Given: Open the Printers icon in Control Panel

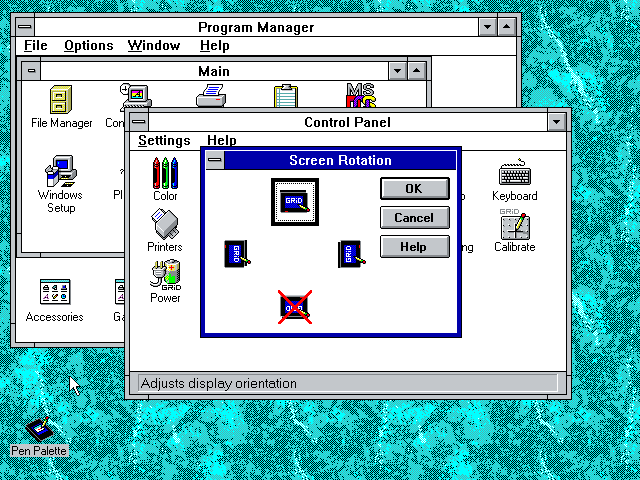Looking at the screenshot, I should [165, 230].
